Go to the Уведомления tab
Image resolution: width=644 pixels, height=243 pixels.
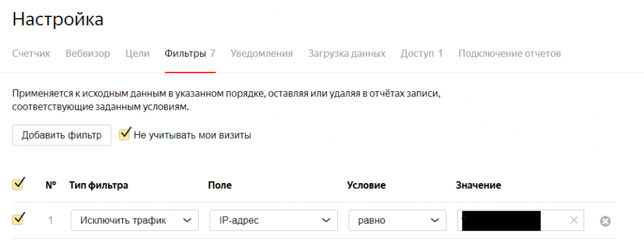(x=262, y=54)
